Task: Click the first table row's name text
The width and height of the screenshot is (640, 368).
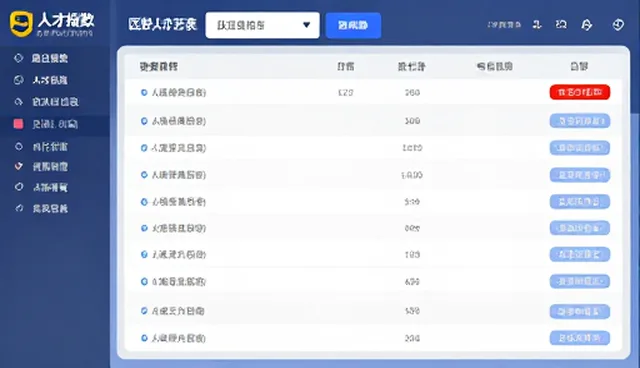Action: coord(179,93)
